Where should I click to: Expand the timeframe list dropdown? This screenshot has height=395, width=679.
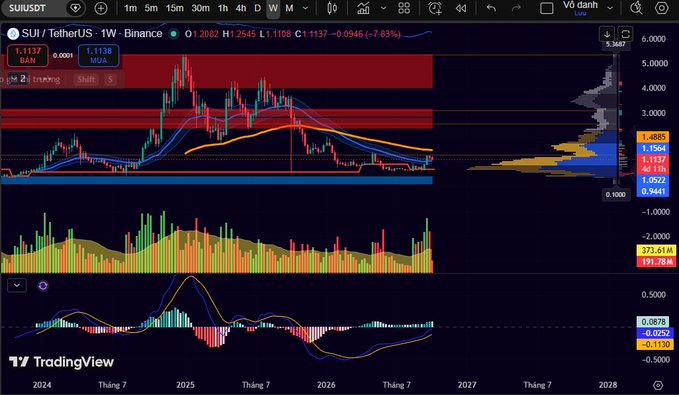305,8
